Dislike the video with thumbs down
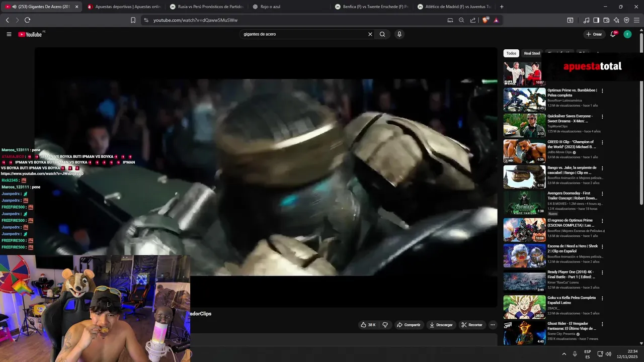 tap(385, 325)
